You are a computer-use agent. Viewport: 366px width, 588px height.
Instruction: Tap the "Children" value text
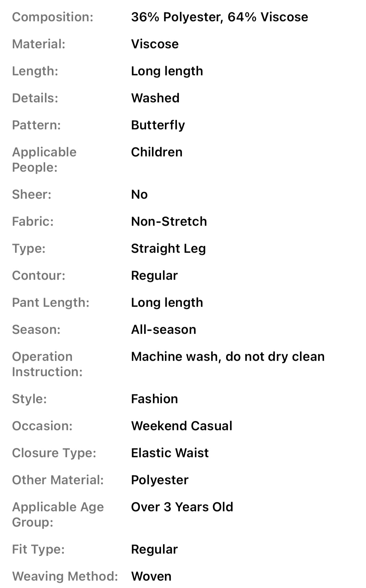coord(156,152)
